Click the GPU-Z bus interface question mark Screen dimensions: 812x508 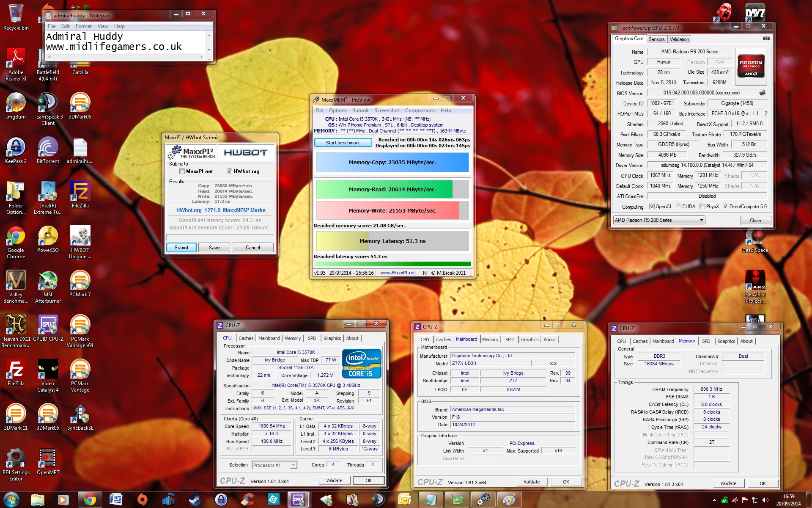(x=766, y=113)
